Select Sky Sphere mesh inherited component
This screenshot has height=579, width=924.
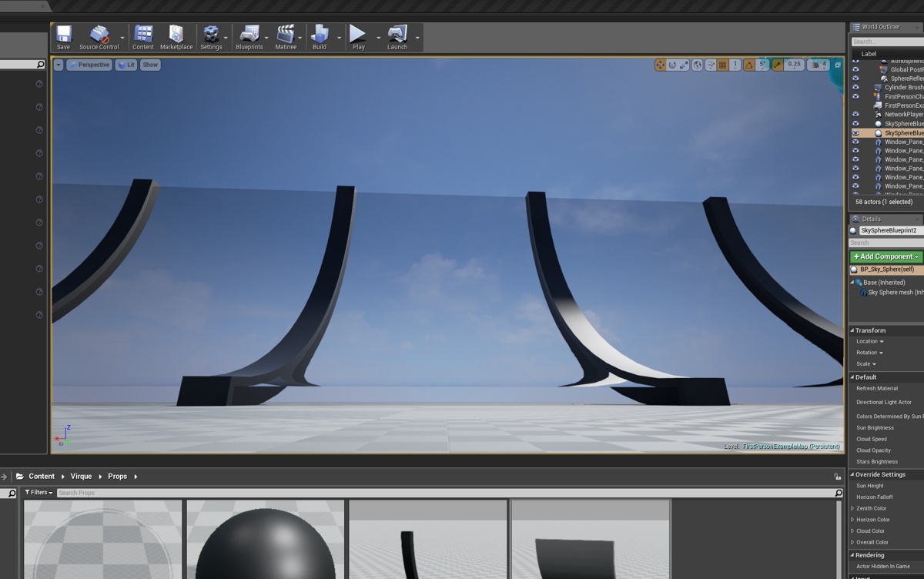pyautogui.click(x=890, y=293)
